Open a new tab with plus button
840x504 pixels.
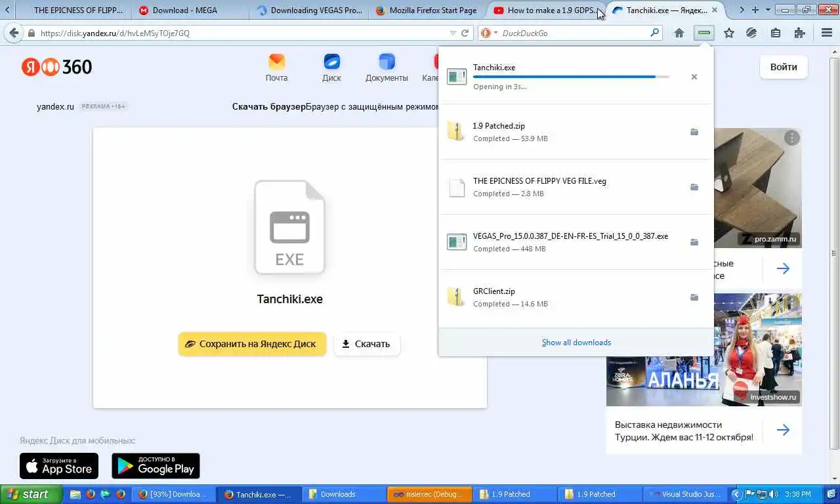(755, 10)
